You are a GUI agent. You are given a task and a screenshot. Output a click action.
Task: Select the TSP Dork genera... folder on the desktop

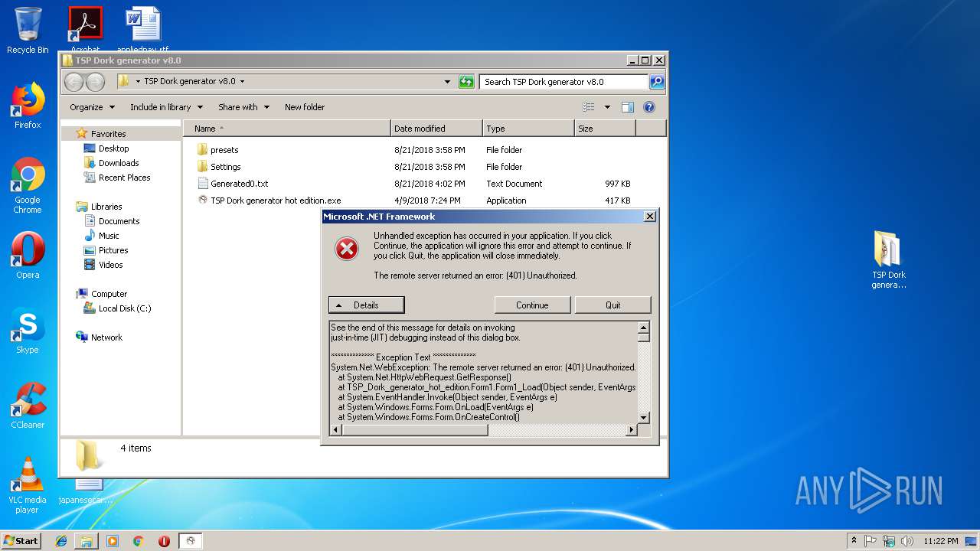(x=889, y=260)
